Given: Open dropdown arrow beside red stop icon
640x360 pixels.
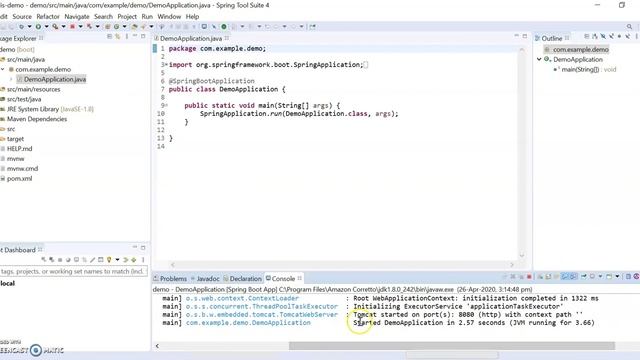Looking at the screenshot, I should pos(80,27).
